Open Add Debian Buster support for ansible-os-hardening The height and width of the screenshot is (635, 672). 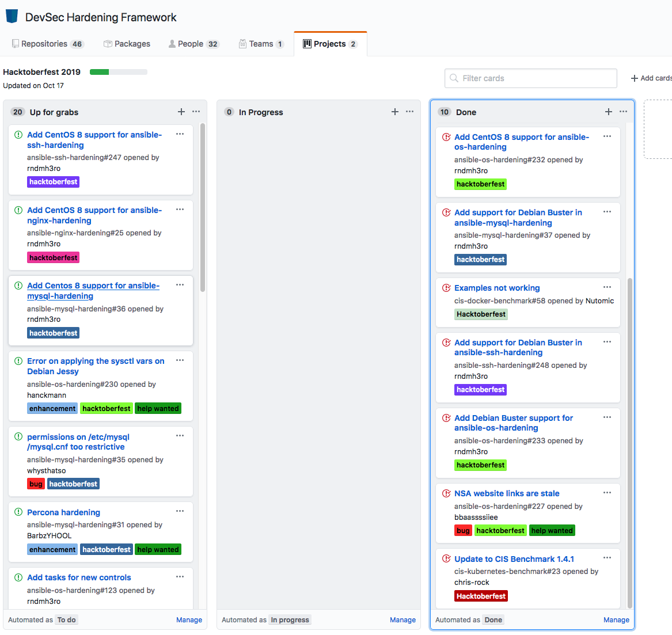[x=514, y=423]
